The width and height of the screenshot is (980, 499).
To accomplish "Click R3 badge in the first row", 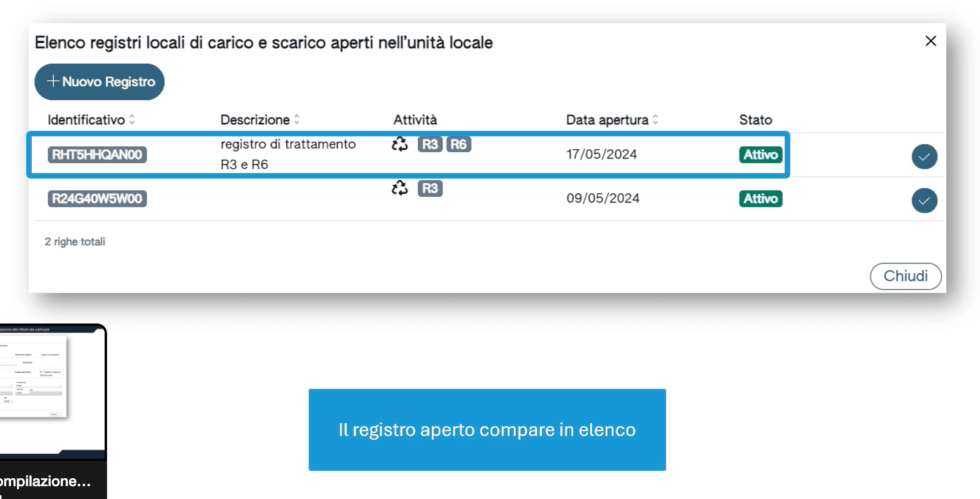I will coord(430,144).
